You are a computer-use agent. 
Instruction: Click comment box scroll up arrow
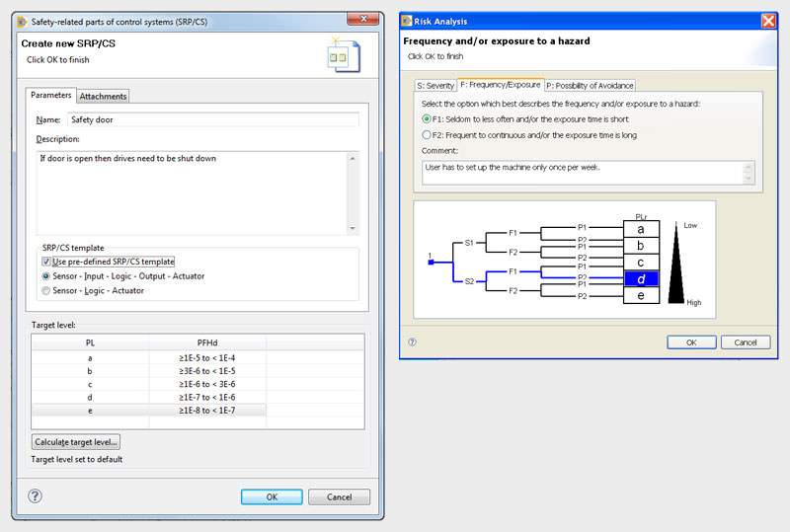point(749,167)
